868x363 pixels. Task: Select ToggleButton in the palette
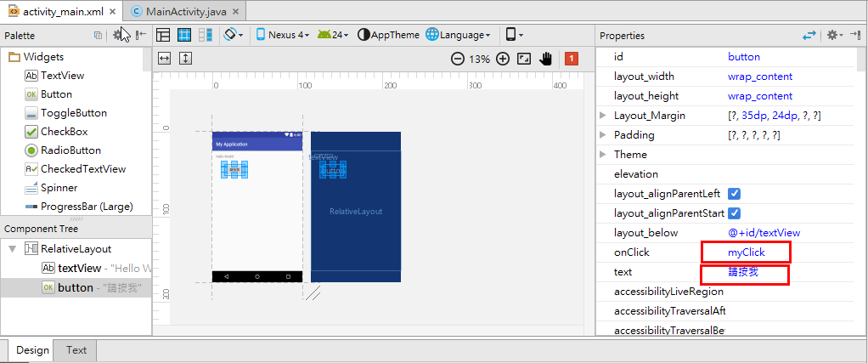66,113
